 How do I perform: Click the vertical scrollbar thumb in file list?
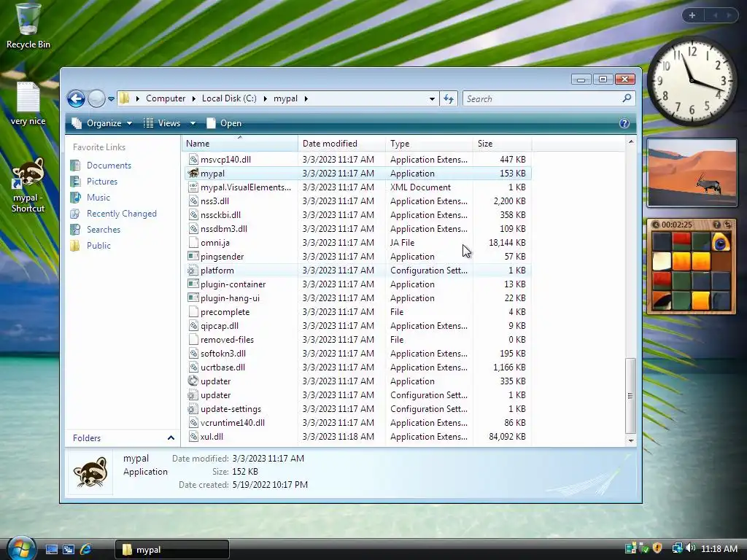tap(630, 395)
